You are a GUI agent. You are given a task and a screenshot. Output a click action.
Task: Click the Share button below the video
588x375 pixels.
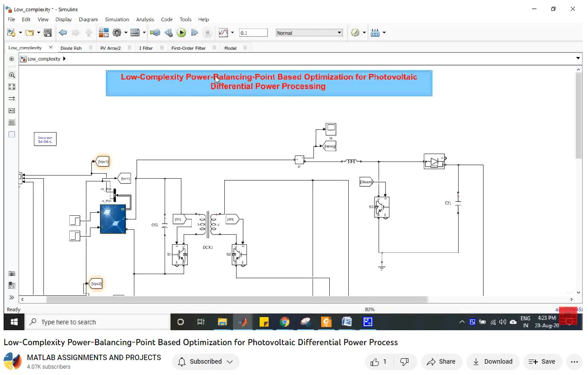pos(441,361)
